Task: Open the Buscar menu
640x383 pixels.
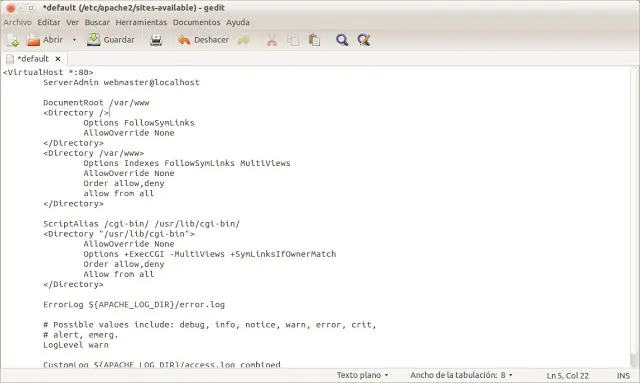Action: [97, 22]
